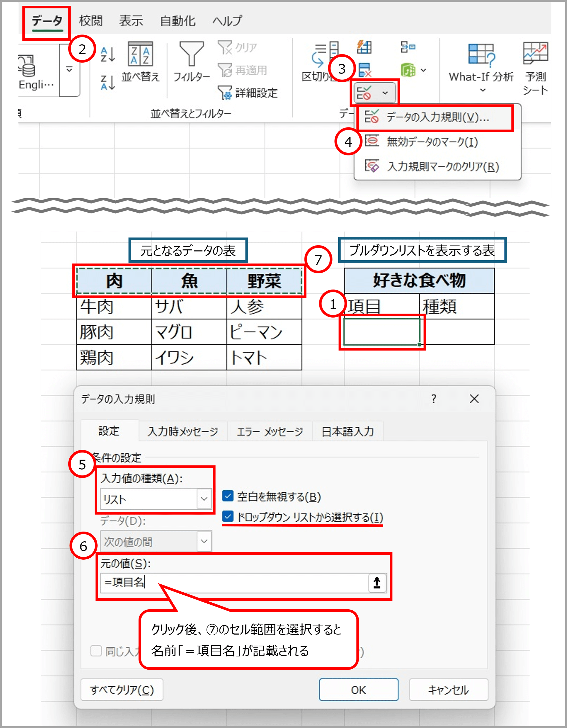Screen dimensions: 567x728
Task: Open the data validation button dropdown arrow
Action: point(385,93)
